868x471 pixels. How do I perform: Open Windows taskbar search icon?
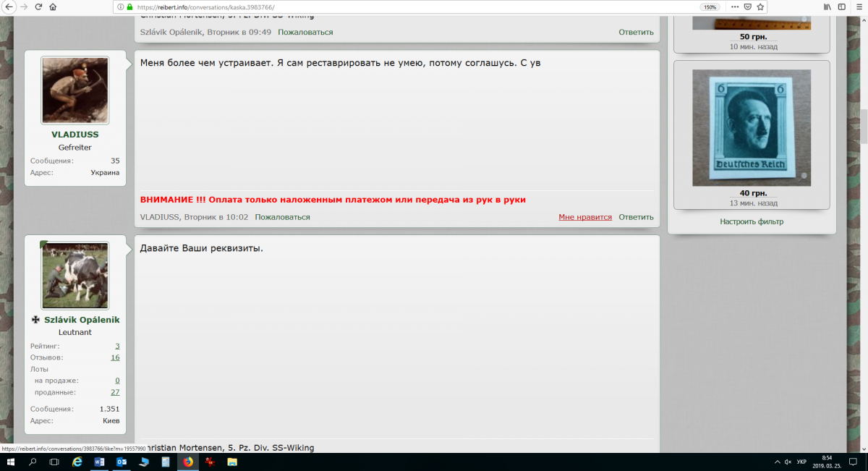click(33, 462)
